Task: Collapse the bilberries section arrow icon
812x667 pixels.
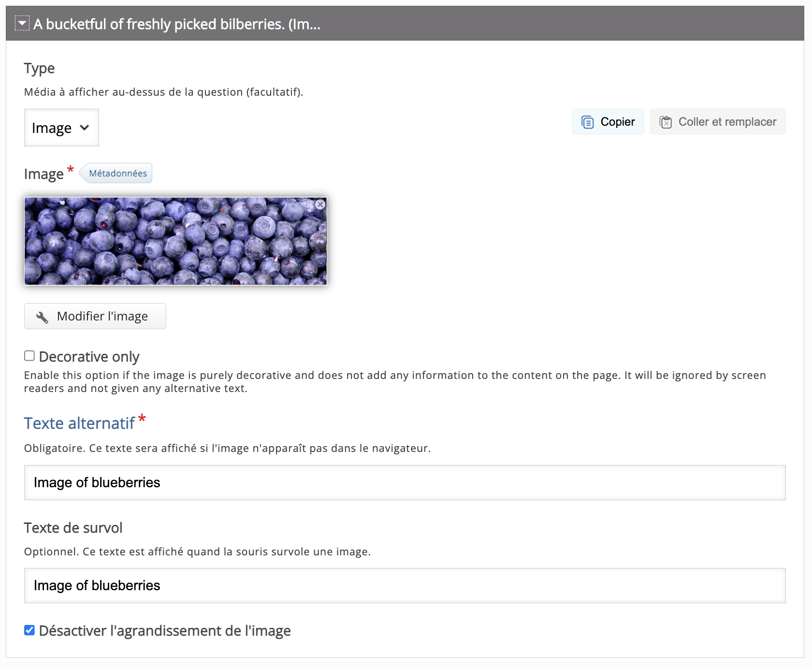Action: (x=22, y=23)
